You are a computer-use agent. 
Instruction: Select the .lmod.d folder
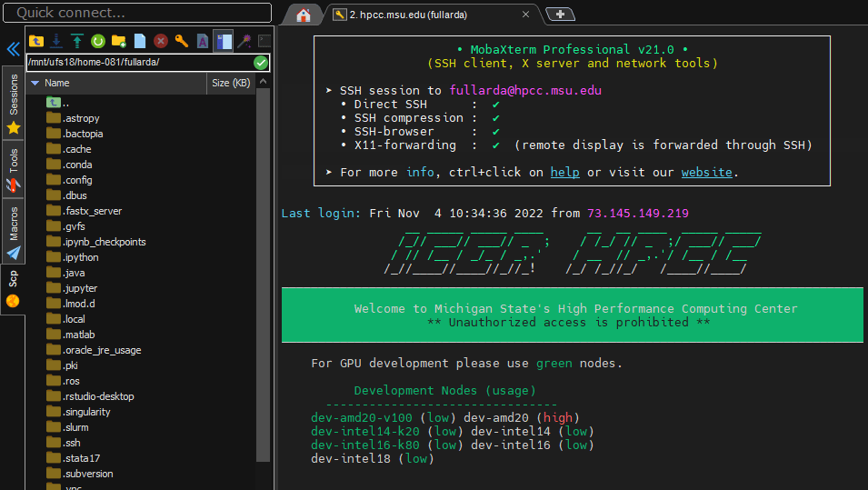coord(71,304)
